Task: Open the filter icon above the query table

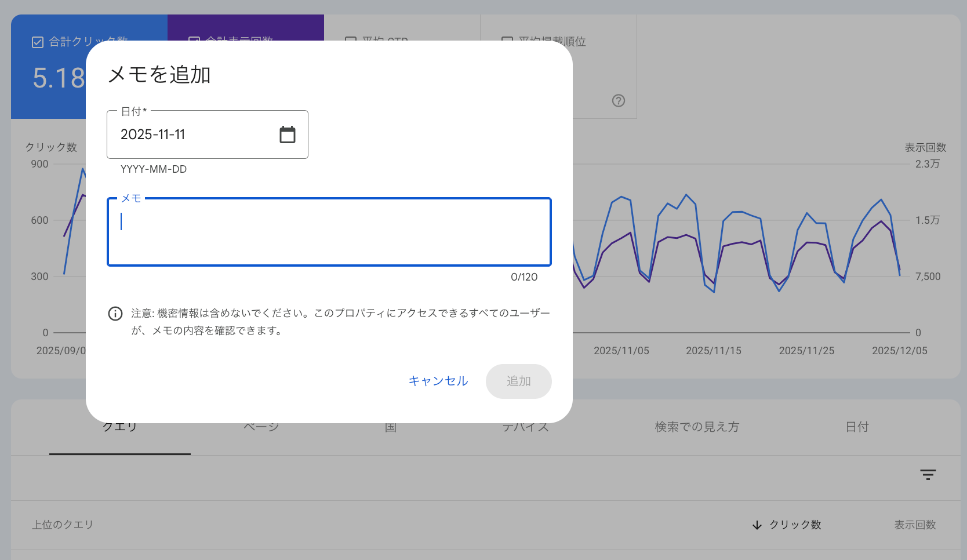Action: coord(928,474)
